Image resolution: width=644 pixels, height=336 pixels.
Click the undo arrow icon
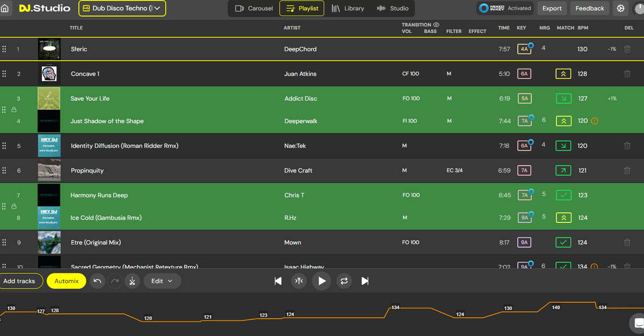click(97, 281)
